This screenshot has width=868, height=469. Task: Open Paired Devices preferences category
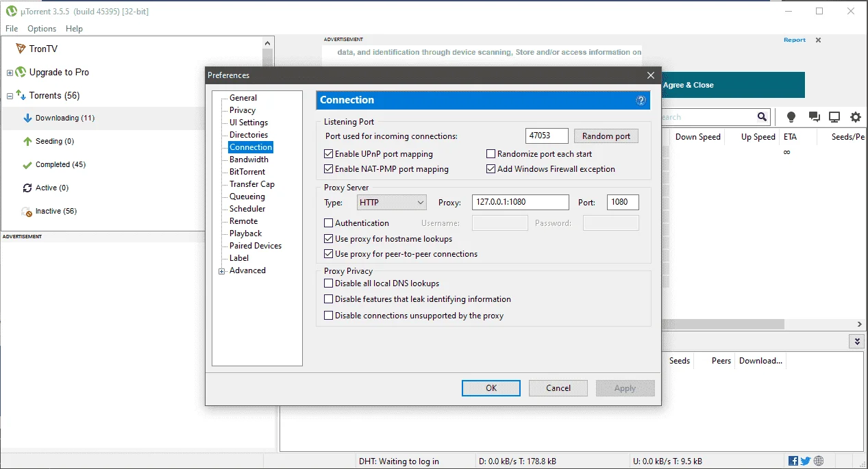tap(256, 246)
